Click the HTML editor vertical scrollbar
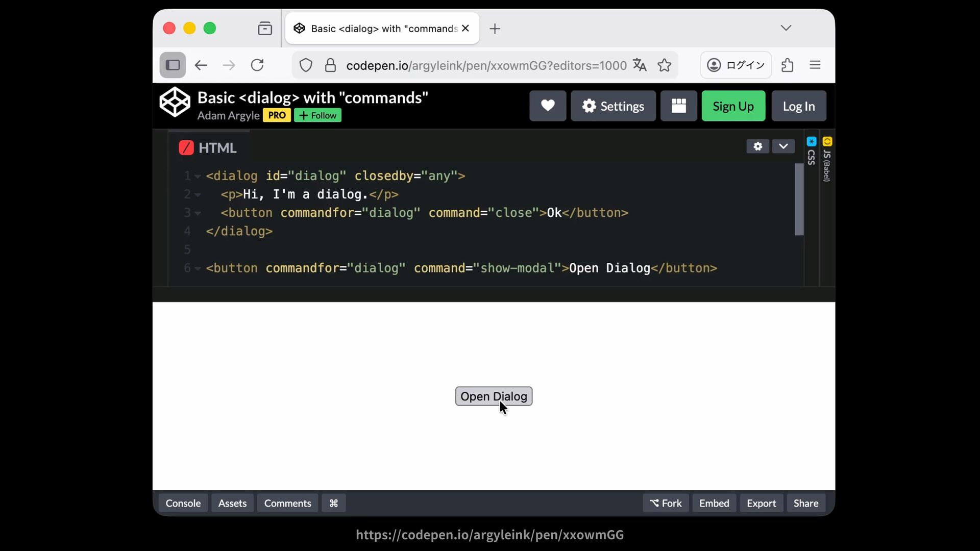Viewport: 980px width, 551px height. (799, 199)
